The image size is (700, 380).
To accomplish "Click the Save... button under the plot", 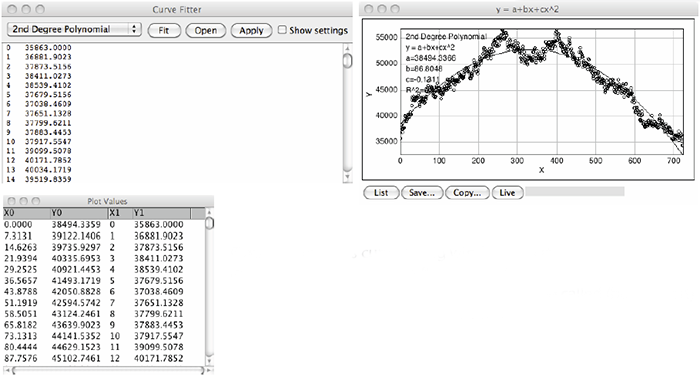I will [x=422, y=193].
